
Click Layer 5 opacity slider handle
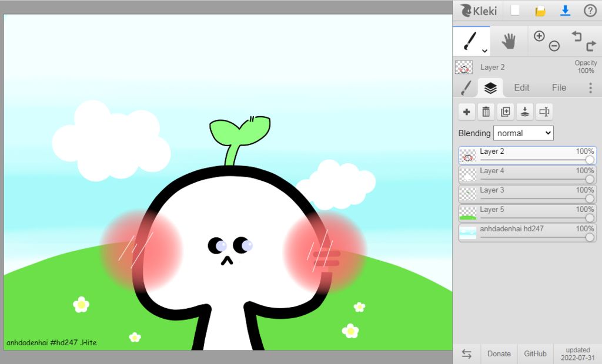coord(590,218)
